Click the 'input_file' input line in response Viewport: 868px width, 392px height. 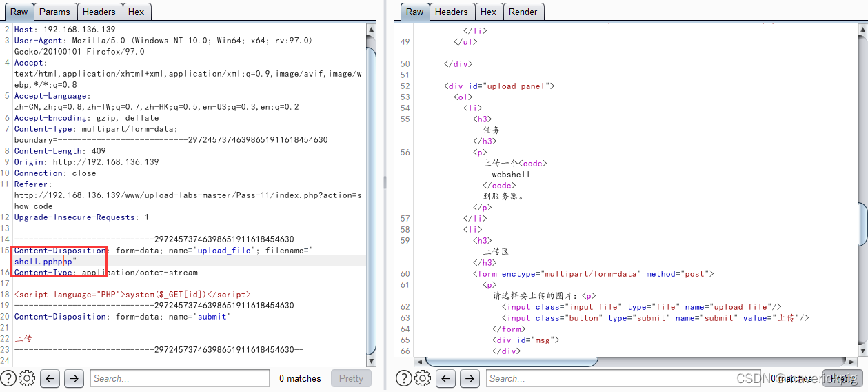point(641,307)
